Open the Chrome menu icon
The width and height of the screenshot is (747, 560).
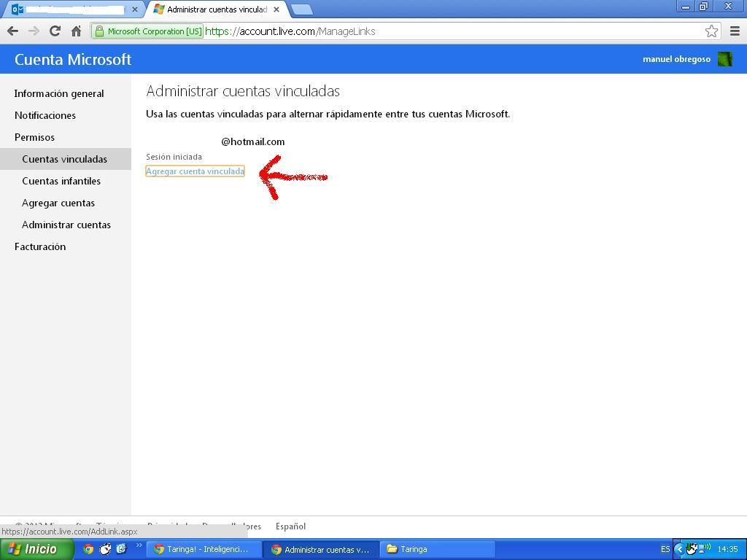[x=735, y=31]
